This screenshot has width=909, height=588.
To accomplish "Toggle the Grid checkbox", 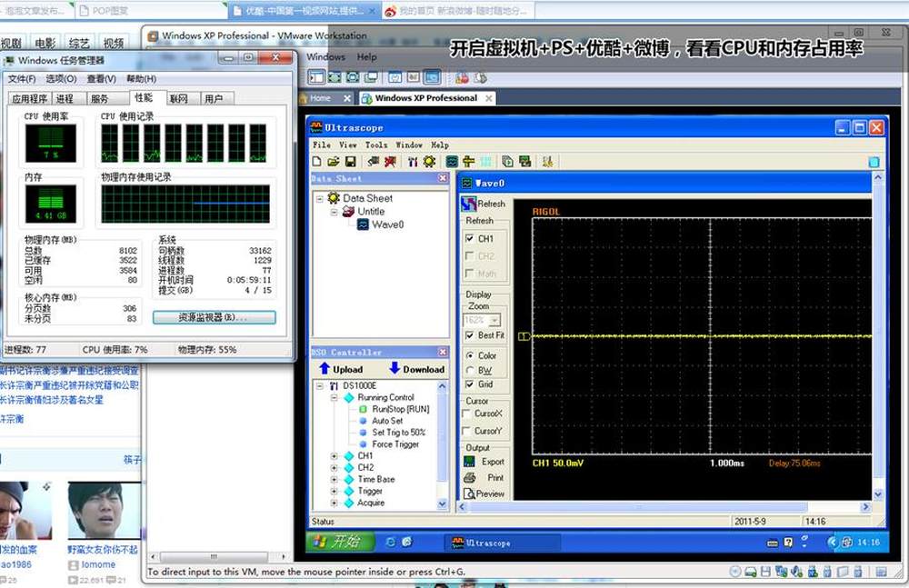I will (470, 384).
